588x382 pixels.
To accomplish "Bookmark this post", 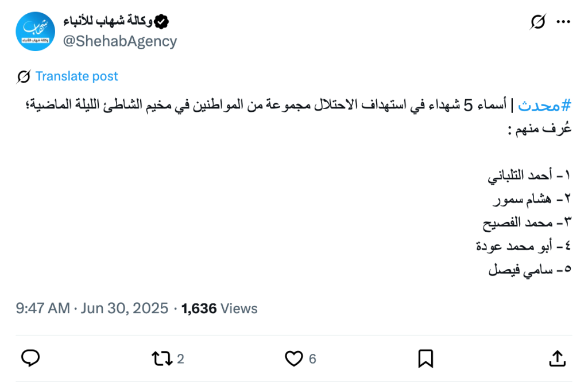I will coord(425,359).
